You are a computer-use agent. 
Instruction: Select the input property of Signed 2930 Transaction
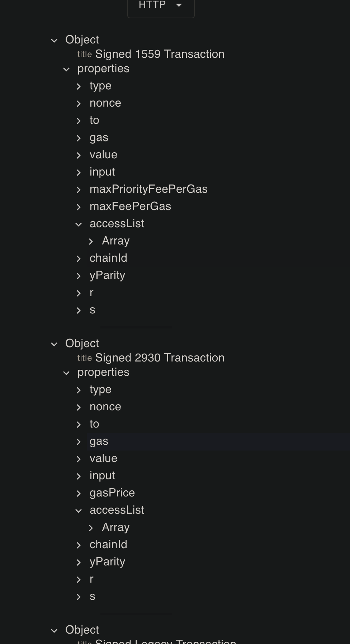click(102, 476)
